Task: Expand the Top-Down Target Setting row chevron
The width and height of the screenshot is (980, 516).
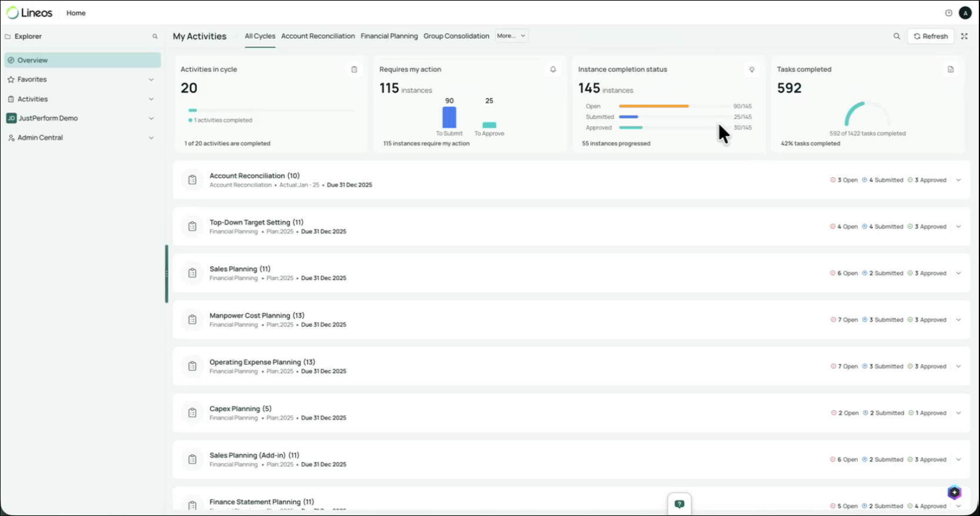Action: tap(958, 227)
